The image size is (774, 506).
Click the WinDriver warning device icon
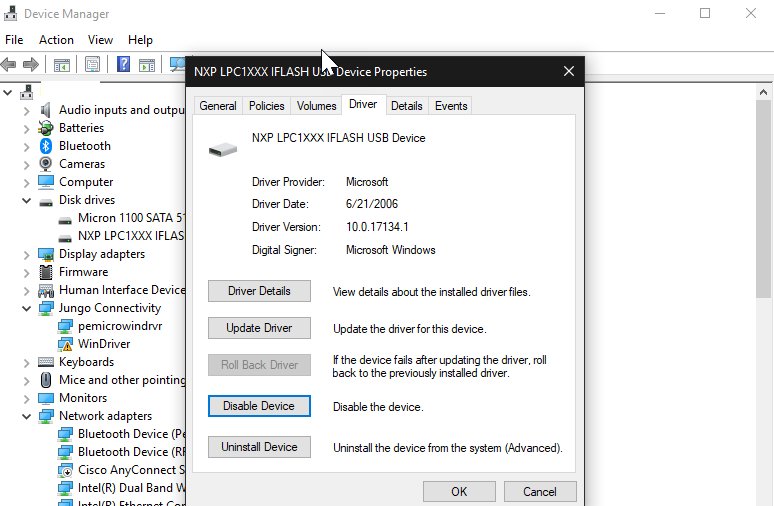pyautogui.click(x=65, y=344)
